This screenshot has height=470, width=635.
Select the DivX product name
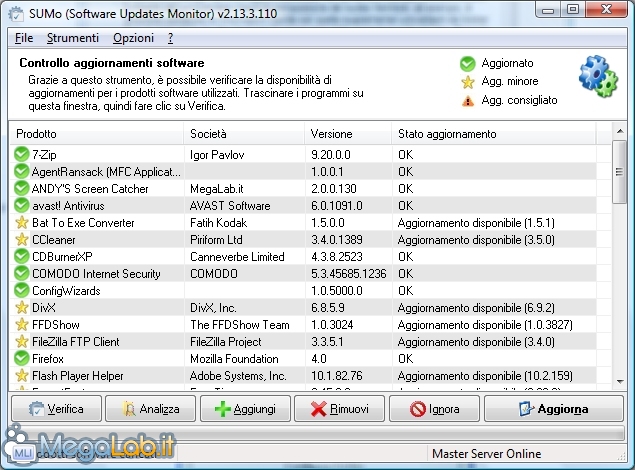click(x=44, y=308)
